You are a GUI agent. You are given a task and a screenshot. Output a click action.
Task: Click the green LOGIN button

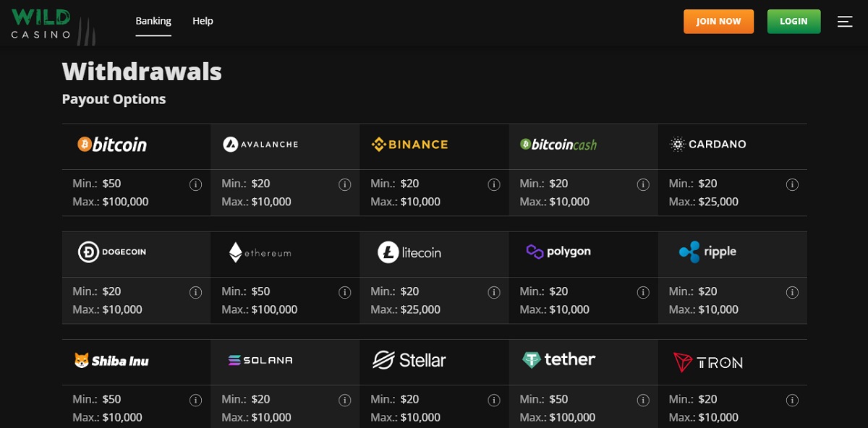point(793,21)
